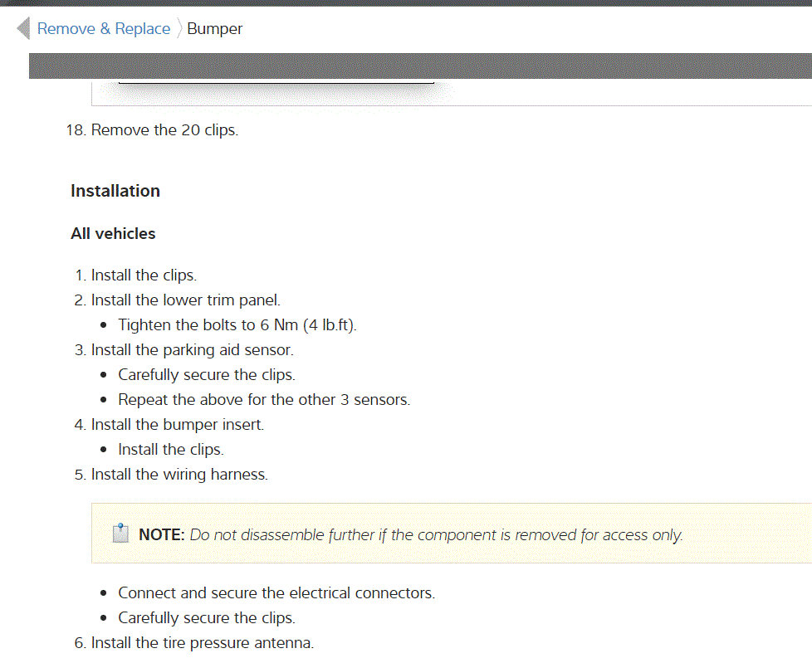This screenshot has width=812, height=663.
Task: Click the Connect and secure electrical connectors bullet
Action: (276, 593)
